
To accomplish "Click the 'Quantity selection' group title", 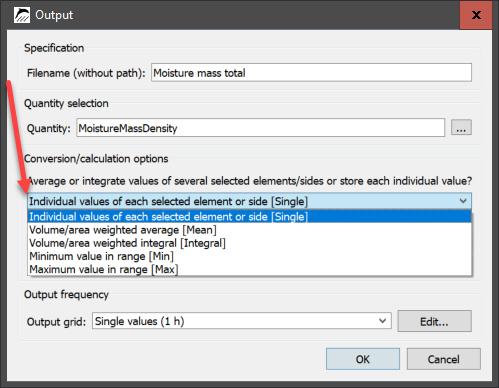I will tap(66, 103).
